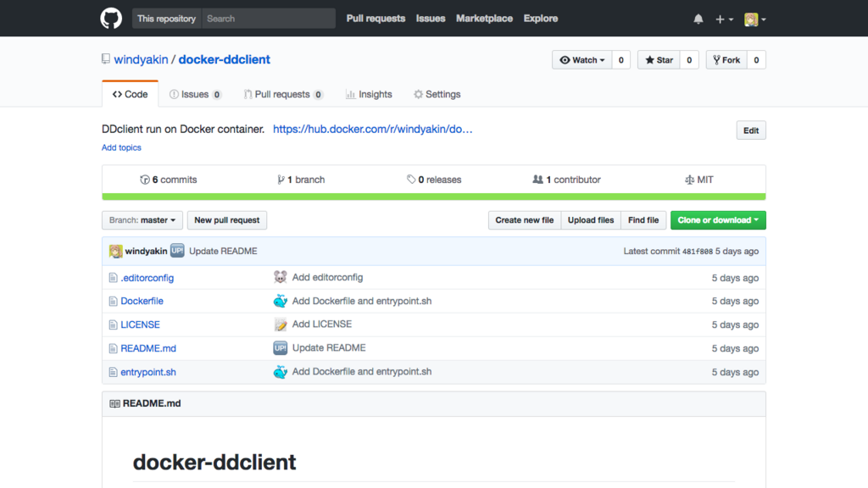868x488 pixels.
Task: Open Issues in top navigation
Action: (x=431, y=19)
